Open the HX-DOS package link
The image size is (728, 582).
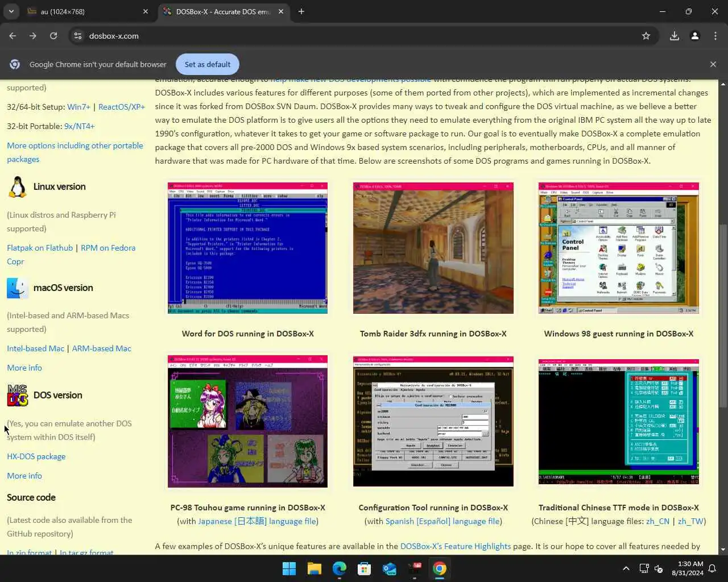point(36,456)
